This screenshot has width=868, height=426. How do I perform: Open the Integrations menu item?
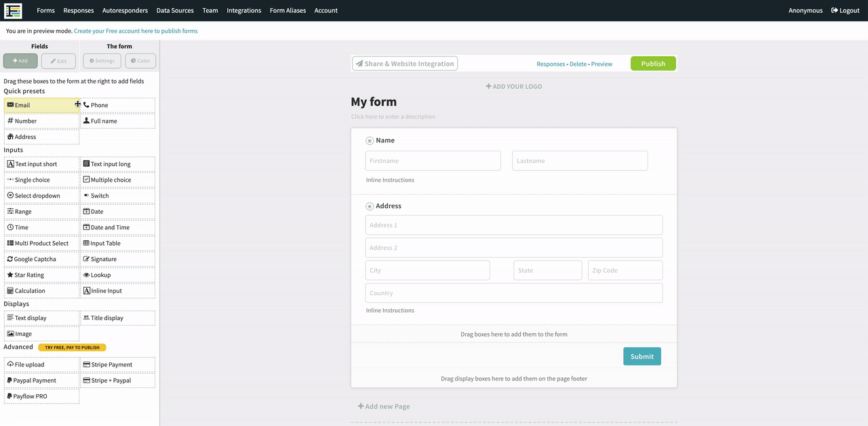243,10
